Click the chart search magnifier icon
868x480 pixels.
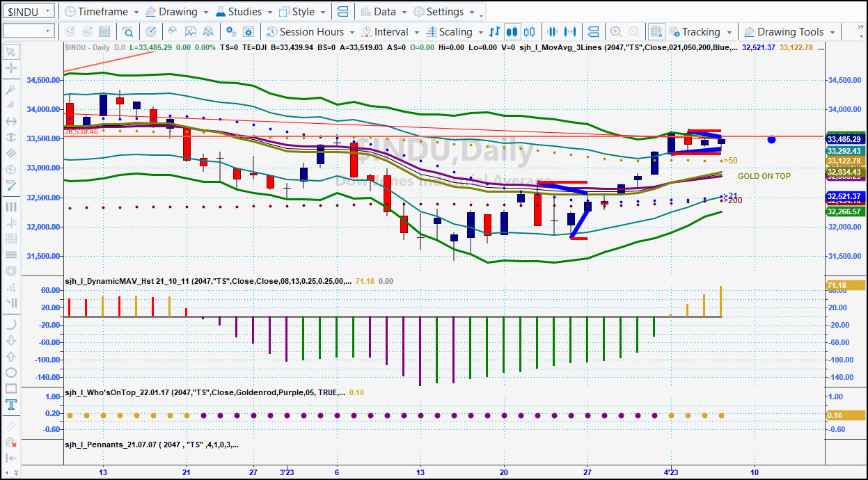tap(129, 32)
